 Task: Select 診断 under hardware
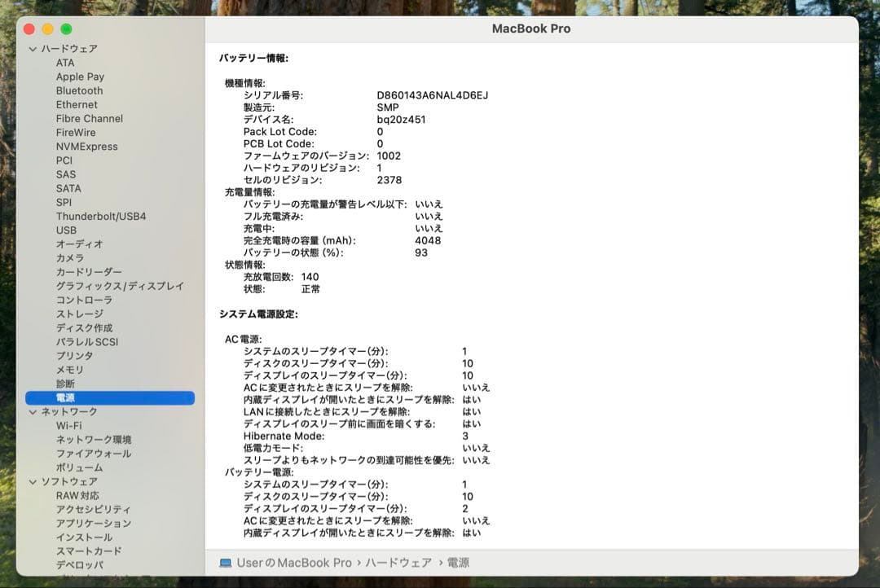(x=65, y=383)
